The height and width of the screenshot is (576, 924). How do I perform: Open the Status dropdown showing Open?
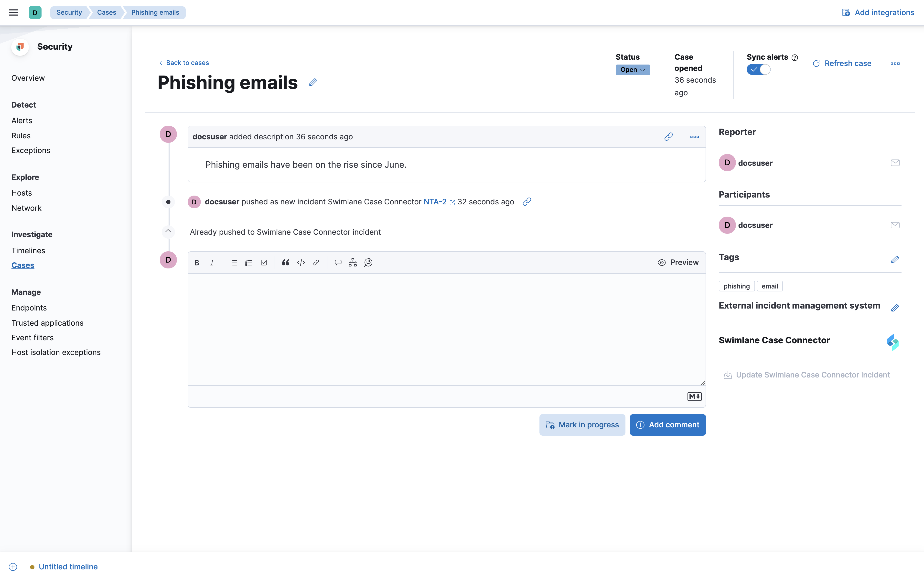(x=632, y=70)
